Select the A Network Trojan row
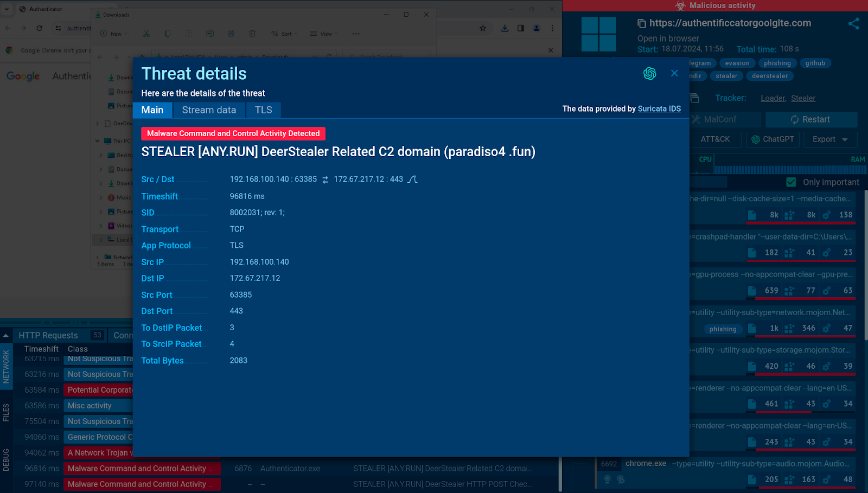The image size is (868, 493). click(99, 453)
